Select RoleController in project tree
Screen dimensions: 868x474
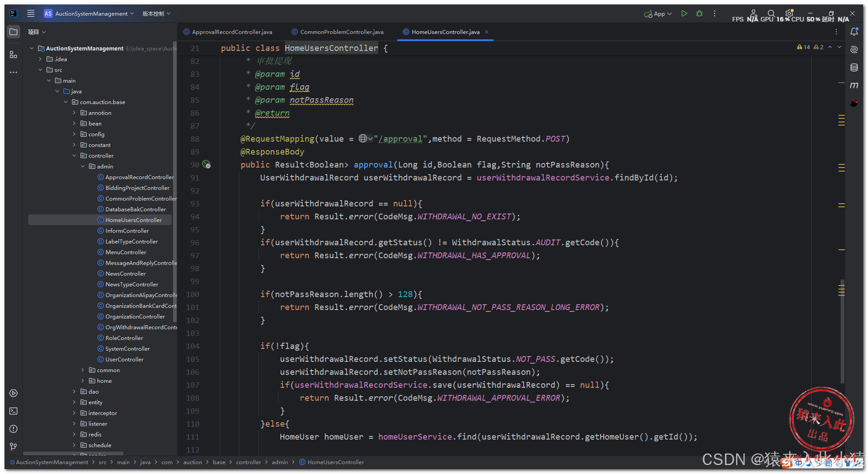tap(124, 338)
